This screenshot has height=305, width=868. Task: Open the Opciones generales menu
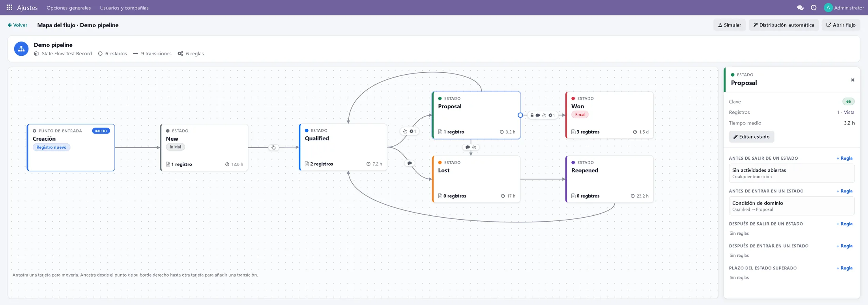pos(69,8)
